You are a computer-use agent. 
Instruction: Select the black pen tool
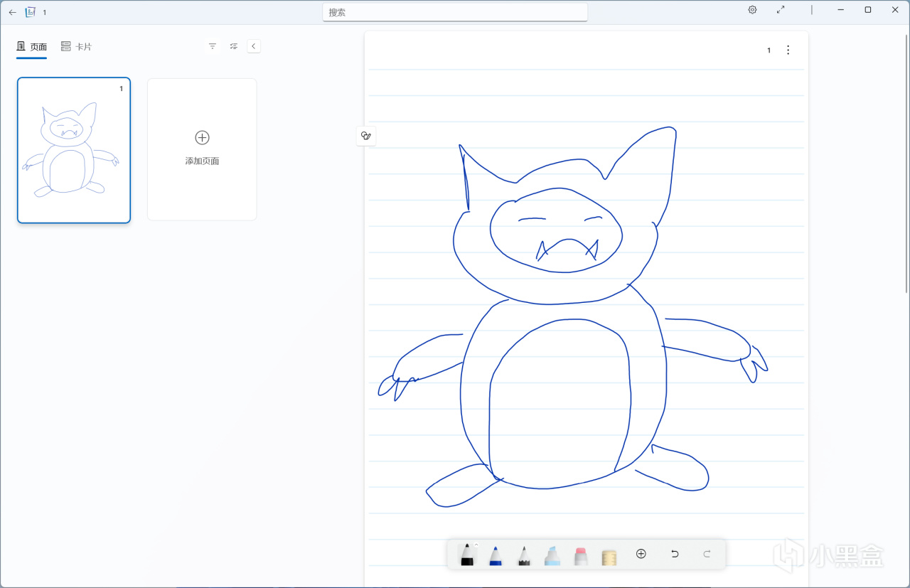[x=467, y=555]
